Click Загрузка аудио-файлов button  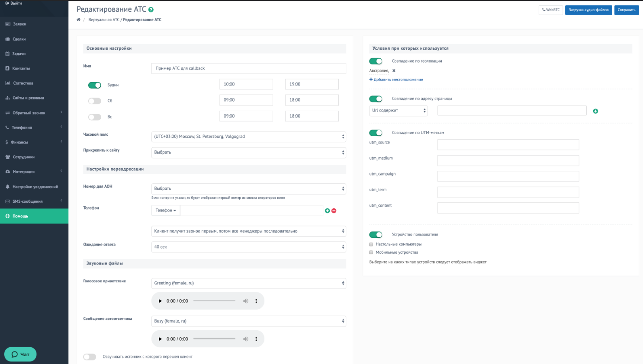click(588, 10)
